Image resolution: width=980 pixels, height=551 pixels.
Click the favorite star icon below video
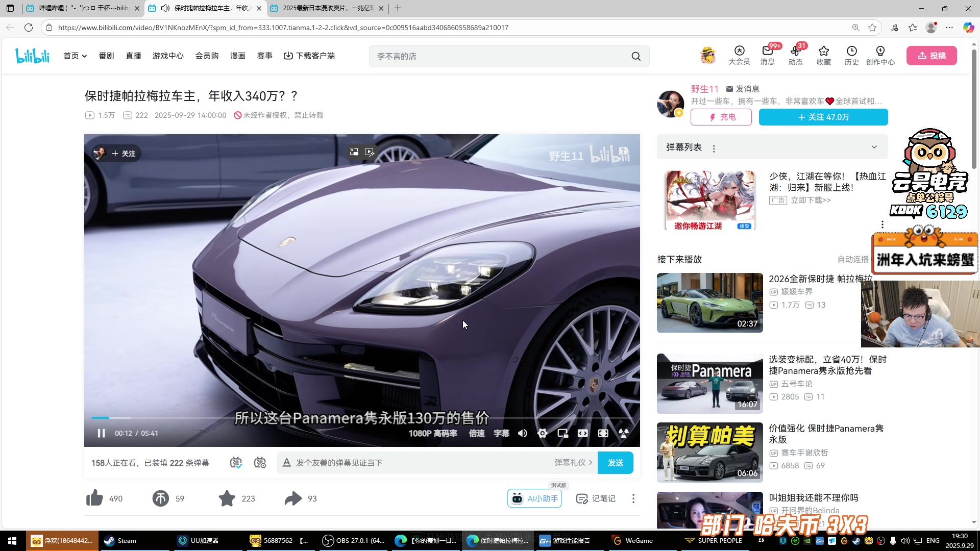[227, 498]
